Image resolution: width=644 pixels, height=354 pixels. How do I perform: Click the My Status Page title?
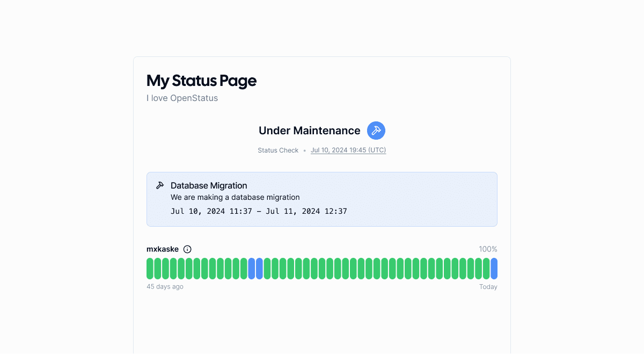click(201, 81)
